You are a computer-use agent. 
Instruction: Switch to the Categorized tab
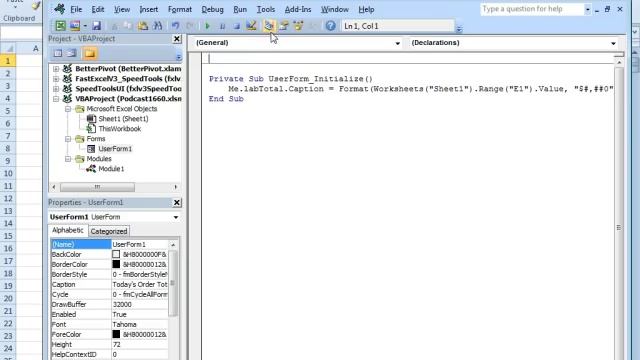(109, 231)
